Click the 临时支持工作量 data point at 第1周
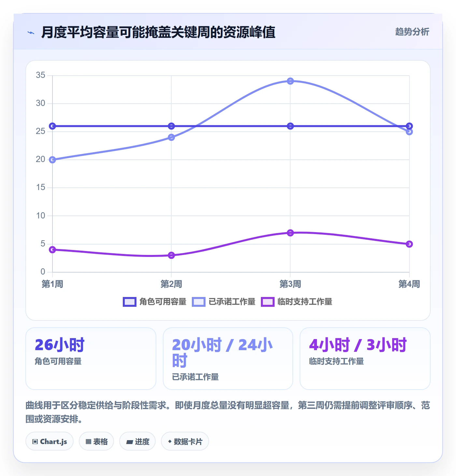Screen dimensions: 456x476 (x=52, y=250)
